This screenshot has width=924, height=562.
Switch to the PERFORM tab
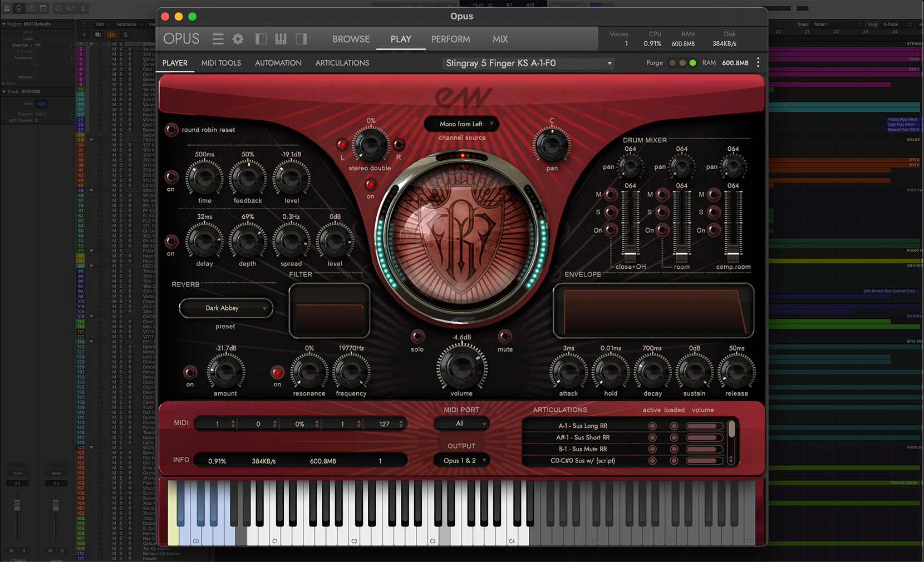coord(450,39)
